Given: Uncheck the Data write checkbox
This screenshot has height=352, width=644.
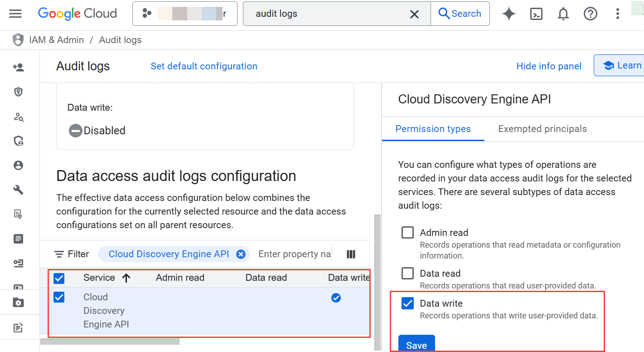Looking at the screenshot, I should click(408, 303).
